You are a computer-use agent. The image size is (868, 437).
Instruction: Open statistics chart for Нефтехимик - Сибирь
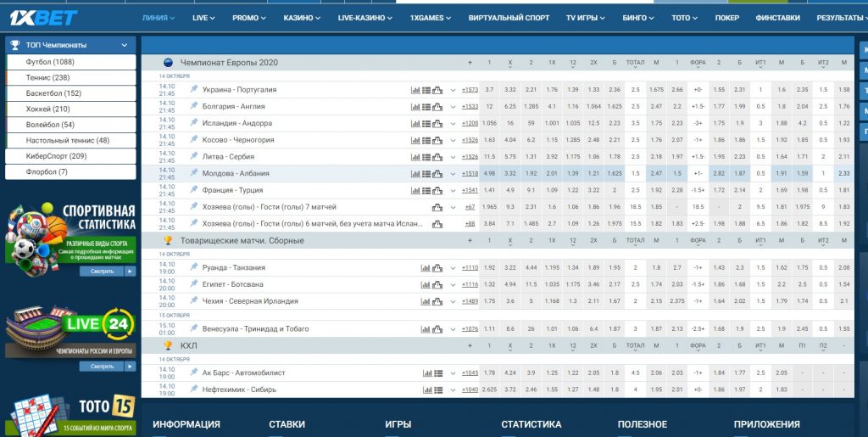coord(427,390)
